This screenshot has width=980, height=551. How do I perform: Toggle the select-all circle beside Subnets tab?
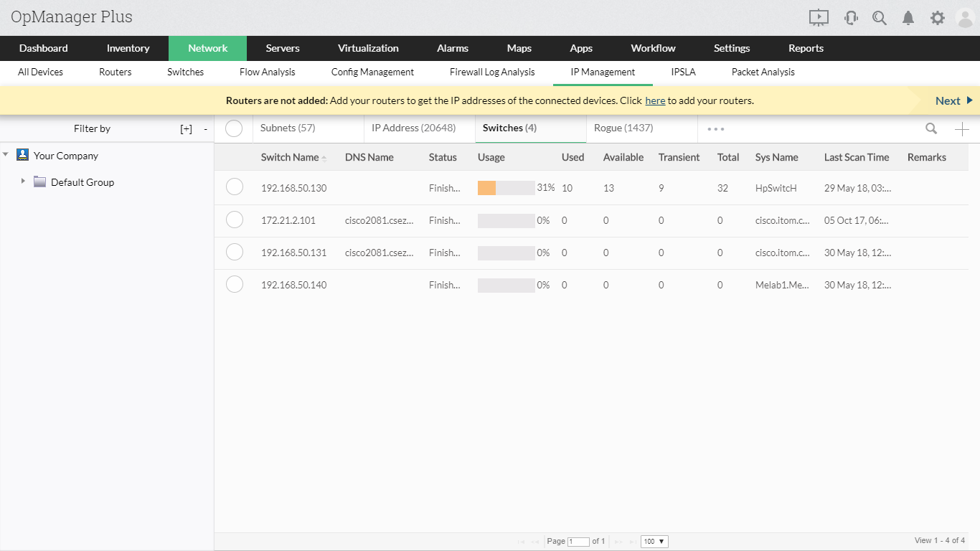[x=234, y=128]
